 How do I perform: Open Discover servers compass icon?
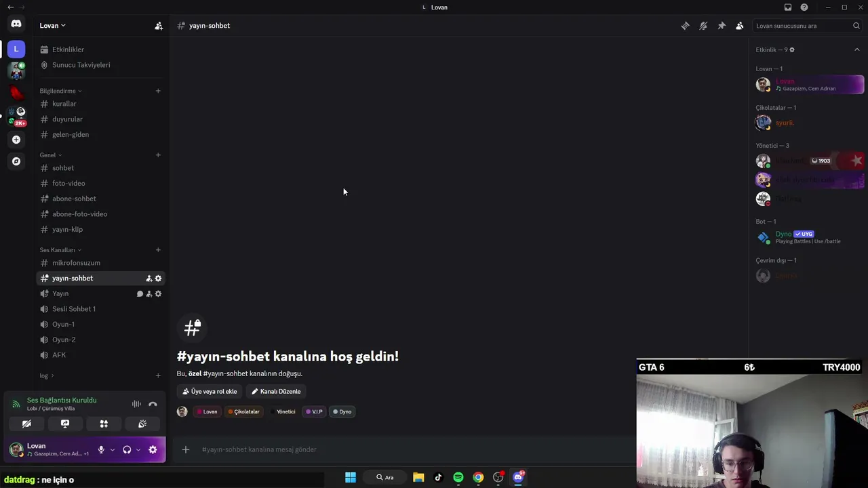click(x=16, y=161)
